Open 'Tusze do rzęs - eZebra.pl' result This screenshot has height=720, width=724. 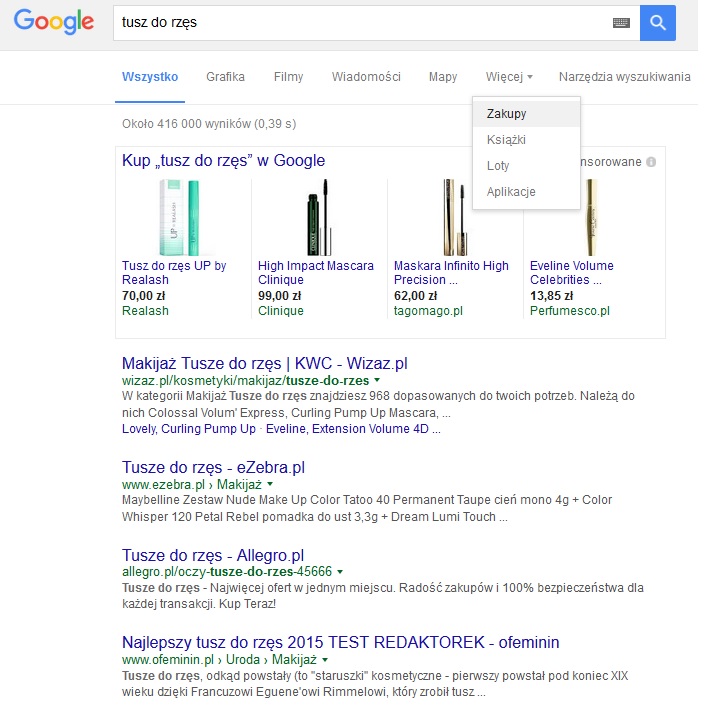pyautogui.click(x=213, y=467)
